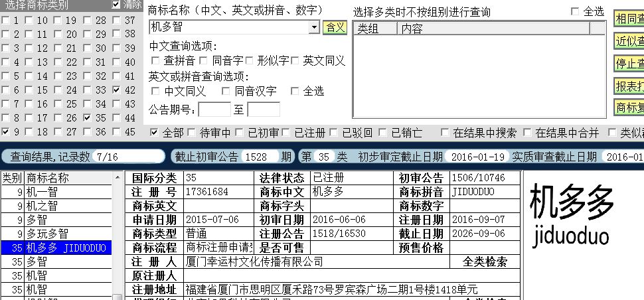Screen dimensions: 644x300
Task: Select class 9 result row 多智
Action: pyautogui.click(x=56, y=220)
